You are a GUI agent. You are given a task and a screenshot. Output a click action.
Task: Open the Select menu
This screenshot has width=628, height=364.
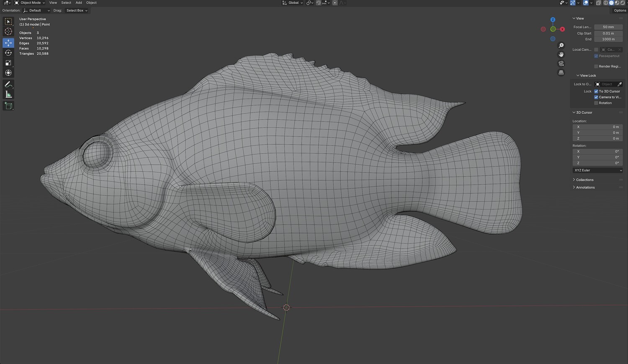(x=66, y=3)
